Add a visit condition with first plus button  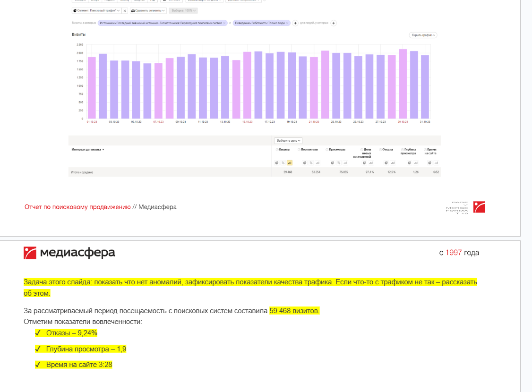tap(295, 23)
